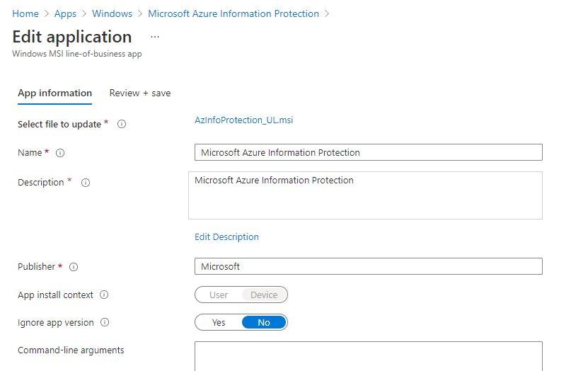Click into the Name input field
Screen dimensions: 588x371
[x=368, y=153]
